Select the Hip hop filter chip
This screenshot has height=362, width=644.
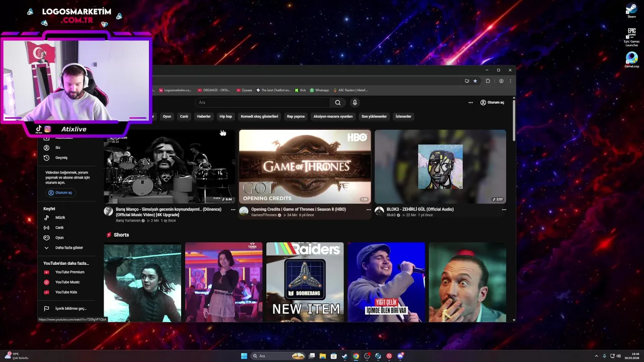pos(226,116)
